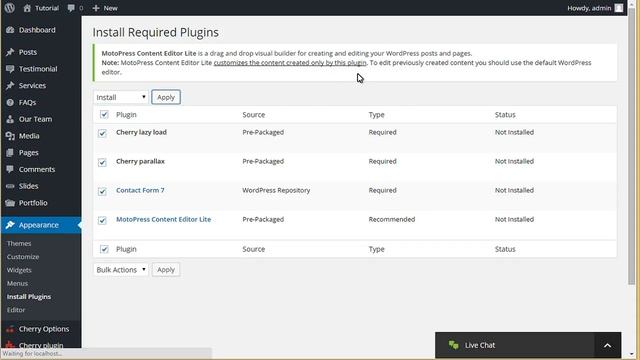Click the Dashboard gauge icon
The height and width of the screenshot is (360, 640).
10,30
